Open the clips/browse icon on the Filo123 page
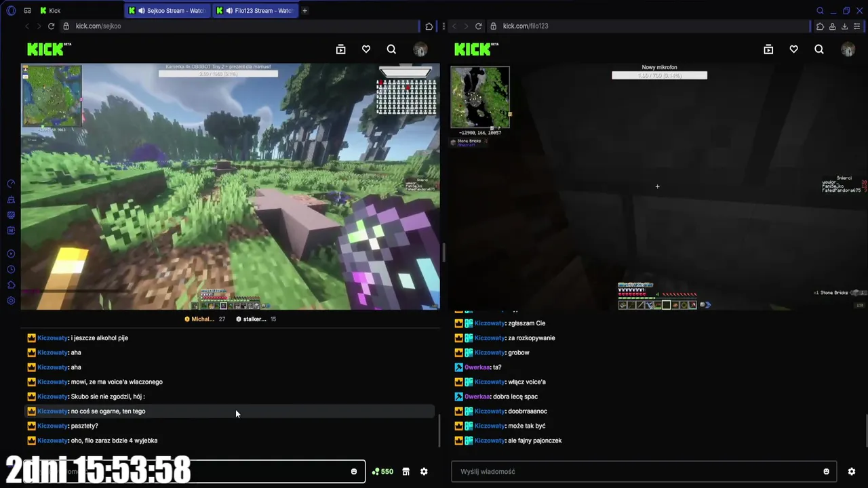 (768, 49)
